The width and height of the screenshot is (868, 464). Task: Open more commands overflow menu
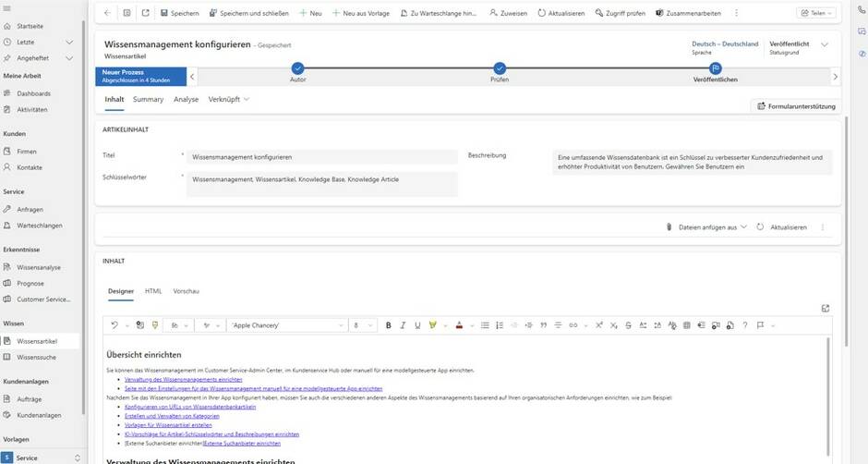point(736,13)
